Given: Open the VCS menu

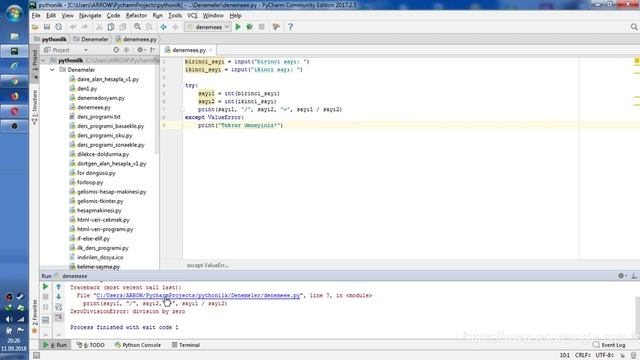Looking at the screenshot, I should [x=192, y=16].
